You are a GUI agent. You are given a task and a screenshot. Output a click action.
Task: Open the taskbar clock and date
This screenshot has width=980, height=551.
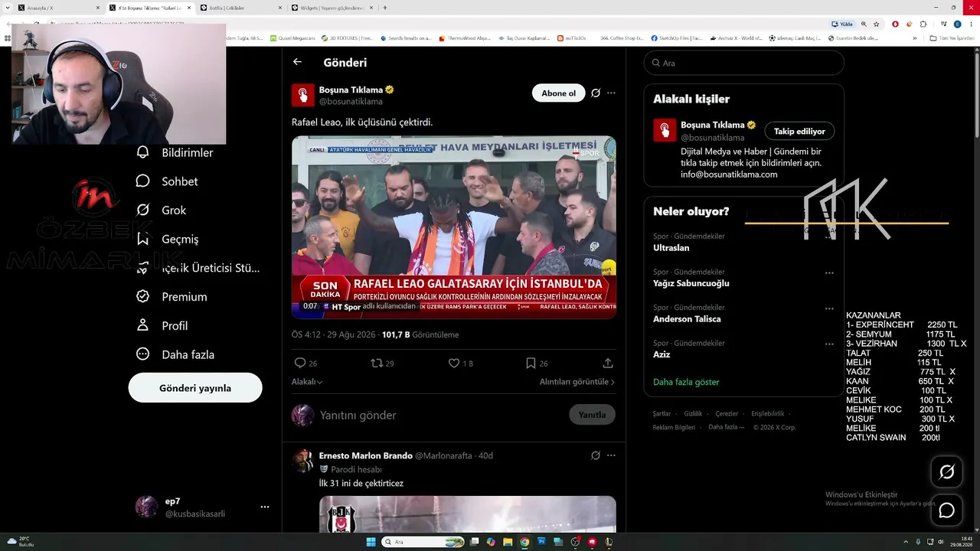click(x=962, y=542)
